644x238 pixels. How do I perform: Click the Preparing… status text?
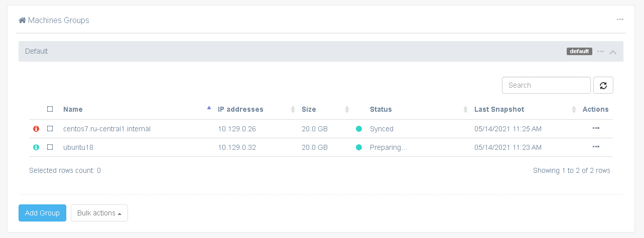(389, 147)
